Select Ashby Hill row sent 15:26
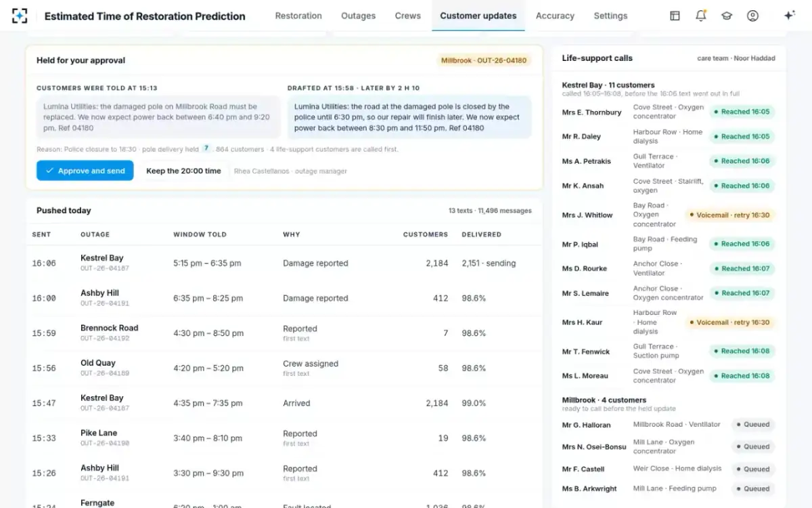The width and height of the screenshot is (812, 508). [x=284, y=473]
